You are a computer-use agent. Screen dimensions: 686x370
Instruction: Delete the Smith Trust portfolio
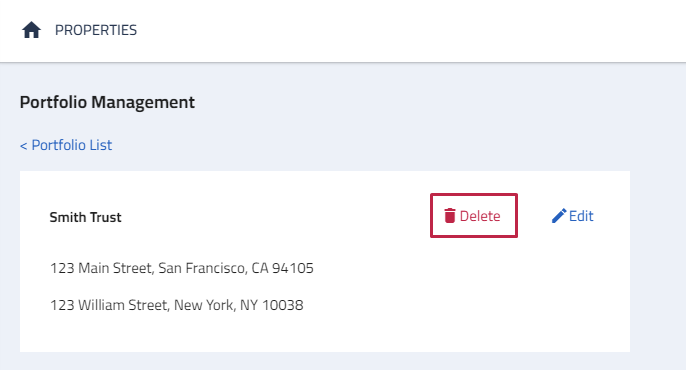click(474, 216)
